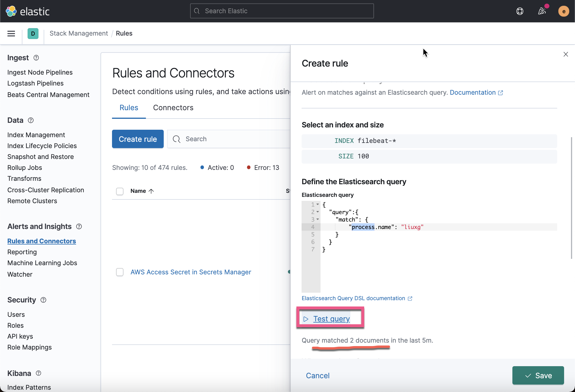Switch to the Connectors tab
Viewport: 575px width, 392px height.
pos(173,108)
